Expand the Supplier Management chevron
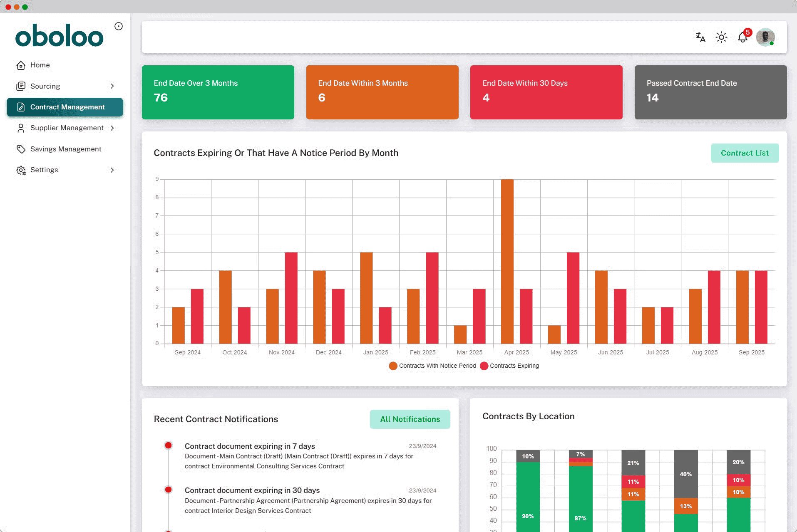Viewport: 797px width, 532px height. (112, 128)
